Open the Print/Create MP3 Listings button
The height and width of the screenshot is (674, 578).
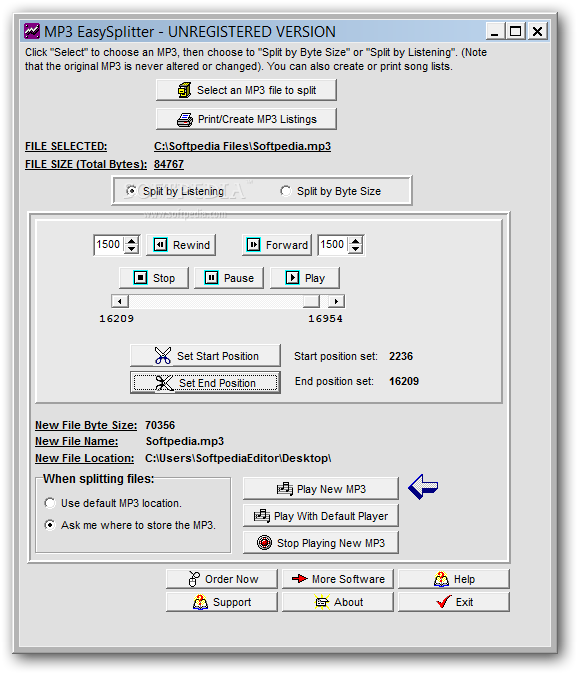point(246,119)
